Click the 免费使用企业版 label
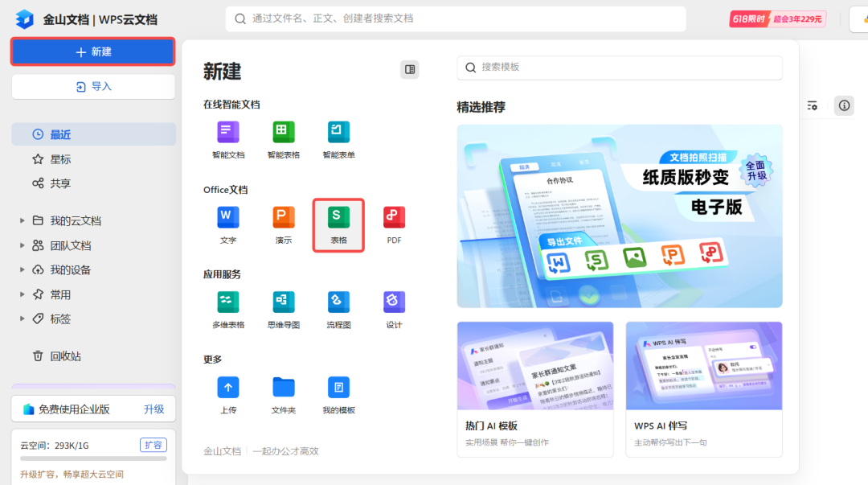Screen dimensions: 868x485 coord(74,409)
